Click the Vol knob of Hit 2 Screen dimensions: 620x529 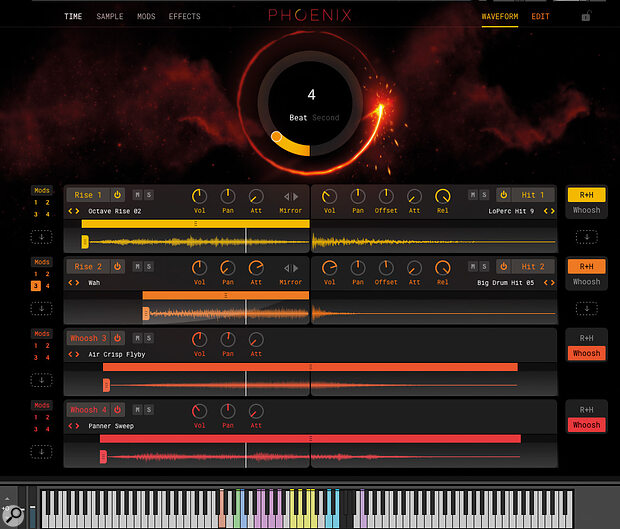(x=329, y=268)
